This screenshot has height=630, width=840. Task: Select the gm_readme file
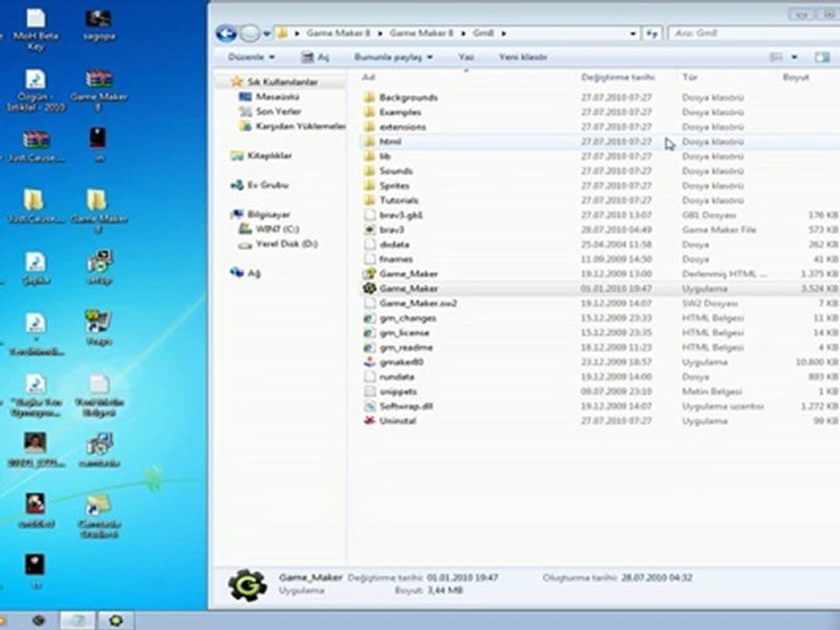(x=405, y=347)
